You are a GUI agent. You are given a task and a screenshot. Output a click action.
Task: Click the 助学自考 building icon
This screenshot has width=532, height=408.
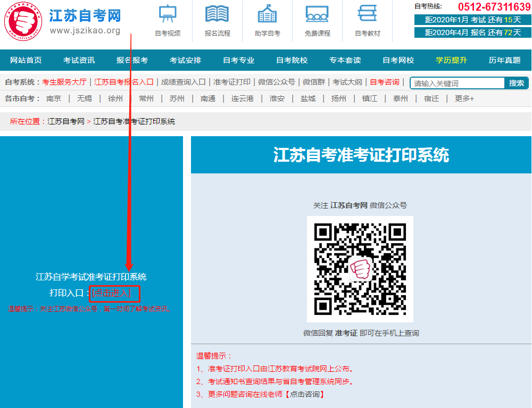(268, 14)
